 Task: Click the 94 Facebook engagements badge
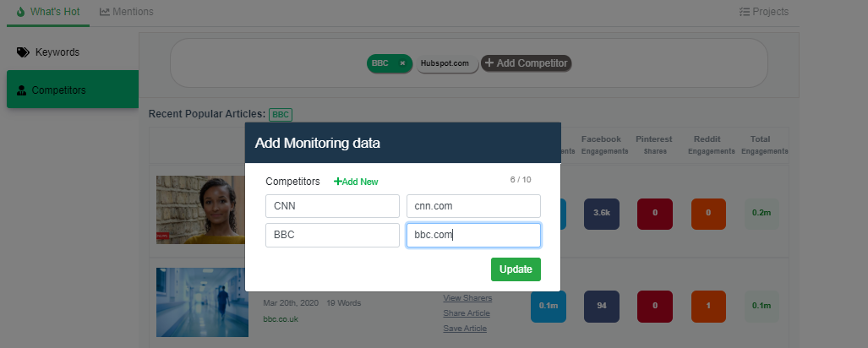click(602, 307)
